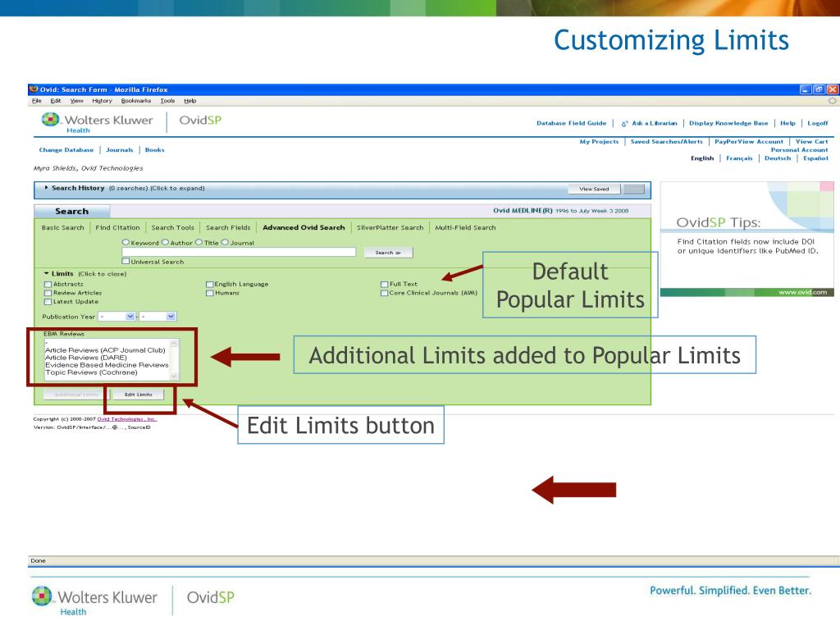Screen dimensions: 840x630
Task: Tick the Abstracts limit checkbox
Action: [x=48, y=285]
